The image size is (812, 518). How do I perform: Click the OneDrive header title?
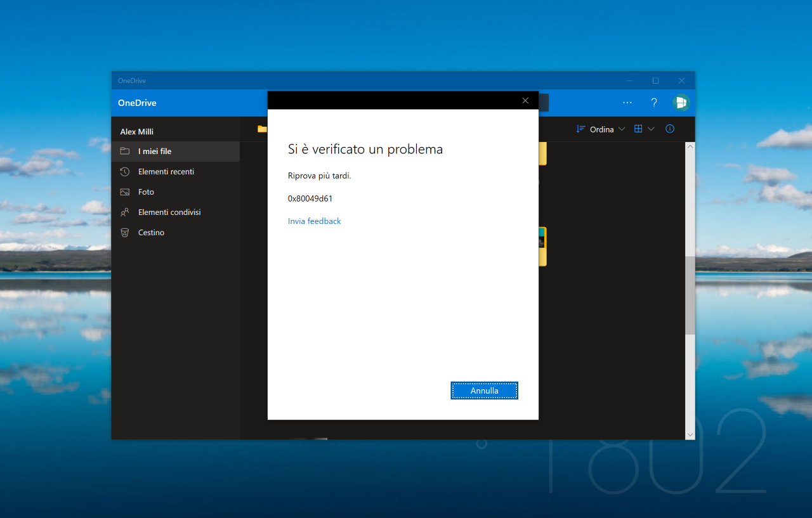tap(137, 103)
